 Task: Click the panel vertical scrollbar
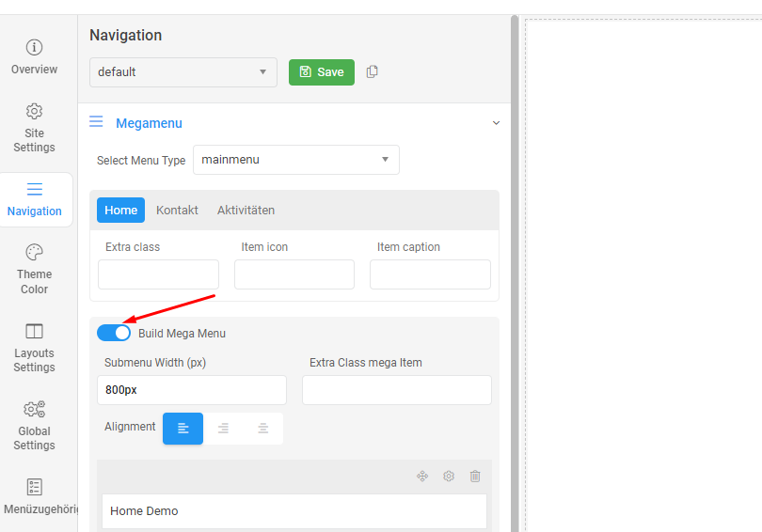(515, 274)
